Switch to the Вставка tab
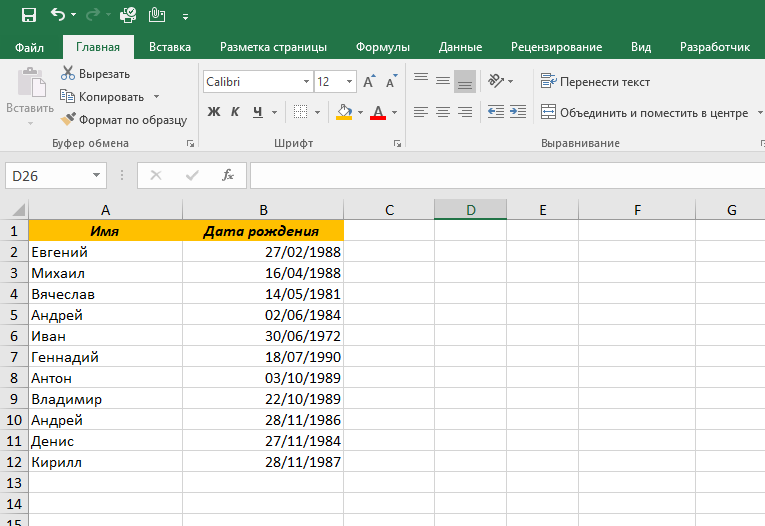This screenshot has height=526, width=765. pyautogui.click(x=170, y=47)
